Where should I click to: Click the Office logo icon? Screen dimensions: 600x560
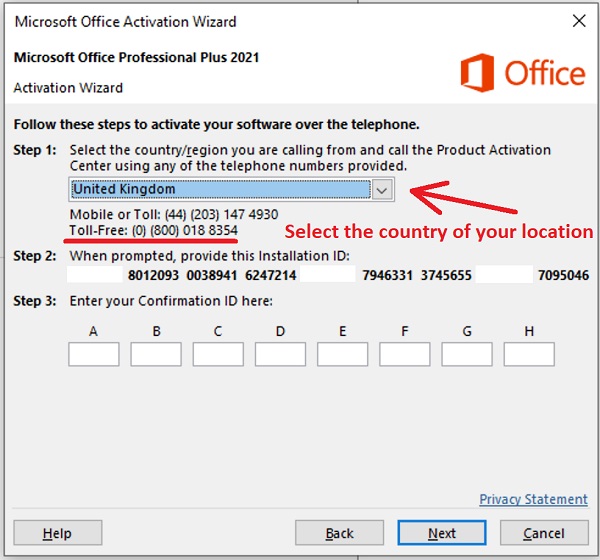(479, 72)
